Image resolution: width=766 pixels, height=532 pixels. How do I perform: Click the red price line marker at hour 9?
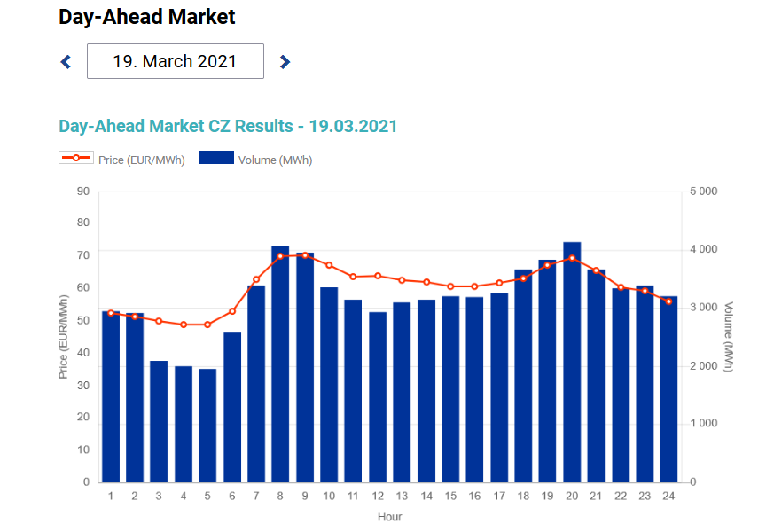pos(304,254)
